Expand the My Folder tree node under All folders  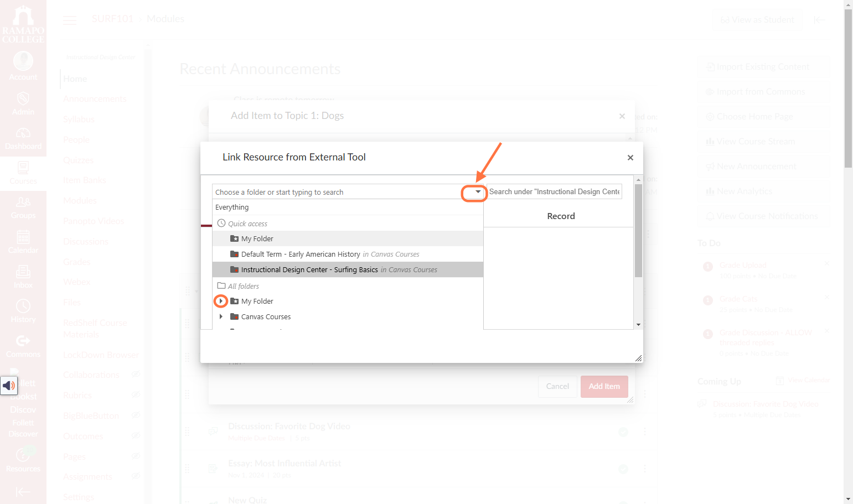pyautogui.click(x=221, y=301)
